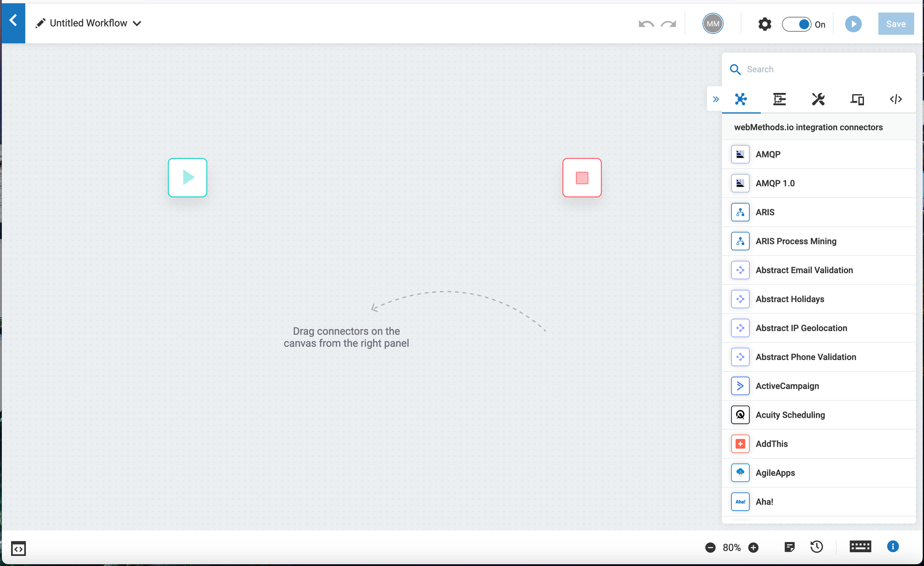The width and height of the screenshot is (924, 566).
Task: Show keyboard shortcuts icon
Action: [860, 547]
